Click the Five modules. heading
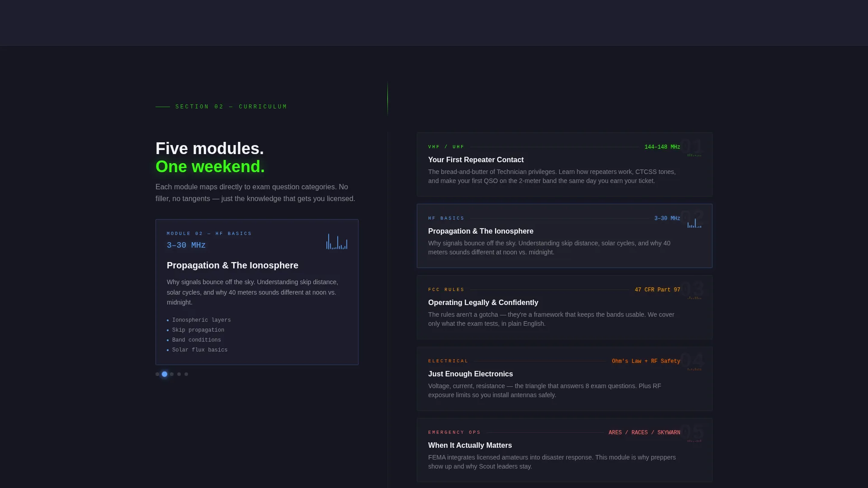The width and height of the screenshot is (868, 488). pos(210,149)
